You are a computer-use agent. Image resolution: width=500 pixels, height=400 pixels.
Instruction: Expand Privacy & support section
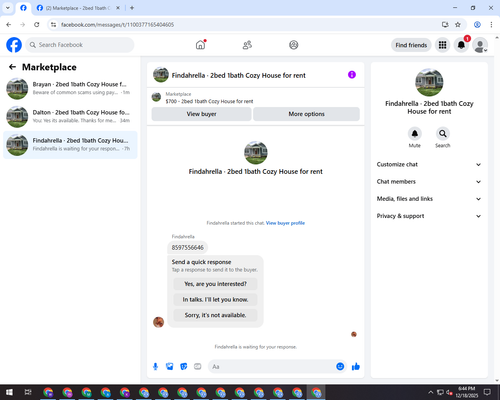pyautogui.click(x=429, y=216)
